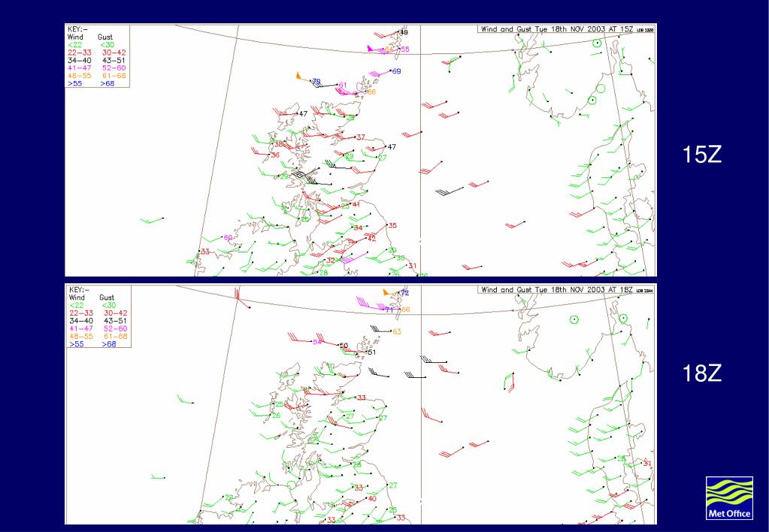Click the red gust value 40 on 18Z map
Viewport: 769px width, 532px height.
[372, 499]
